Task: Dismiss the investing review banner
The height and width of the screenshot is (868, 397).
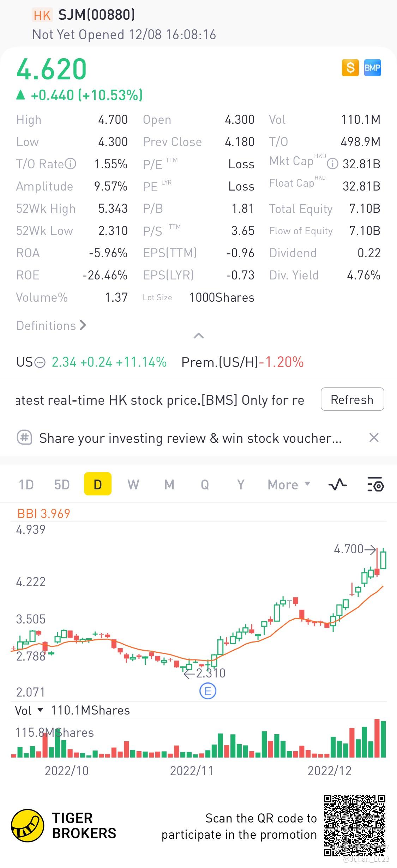Action: tap(374, 438)
